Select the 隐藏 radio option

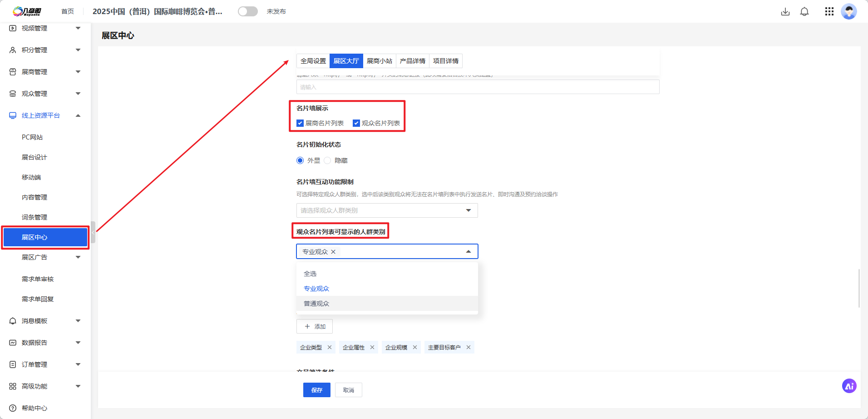point(327,160)
